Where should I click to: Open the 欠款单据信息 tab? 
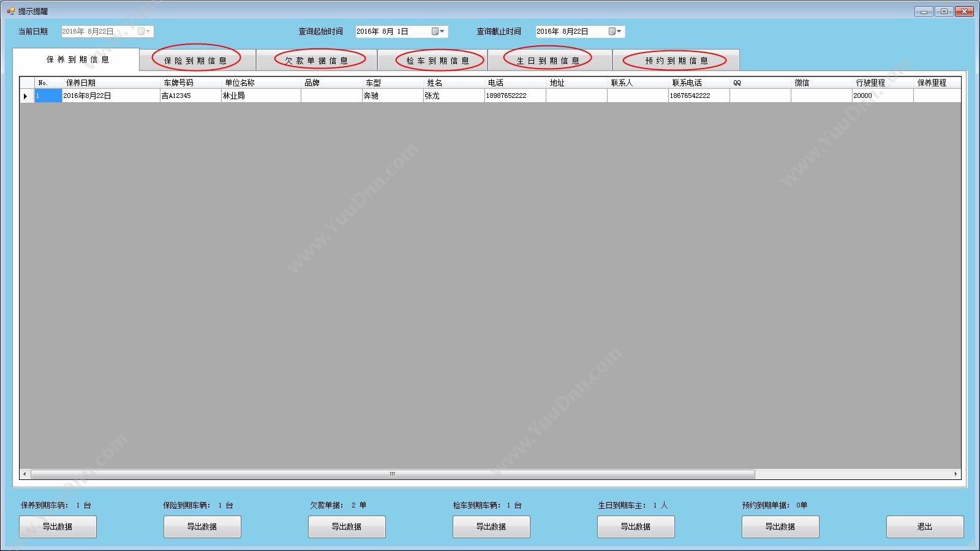click(x=317, y=61)
